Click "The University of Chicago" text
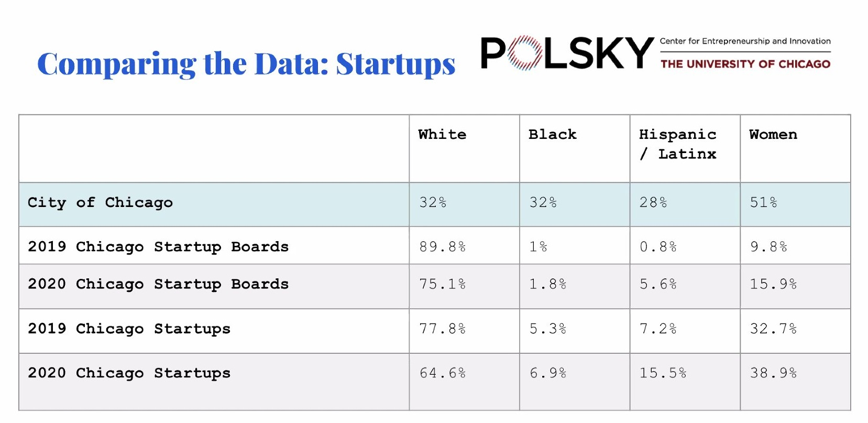This screenshot has height=423, width=868. (745, 64)
